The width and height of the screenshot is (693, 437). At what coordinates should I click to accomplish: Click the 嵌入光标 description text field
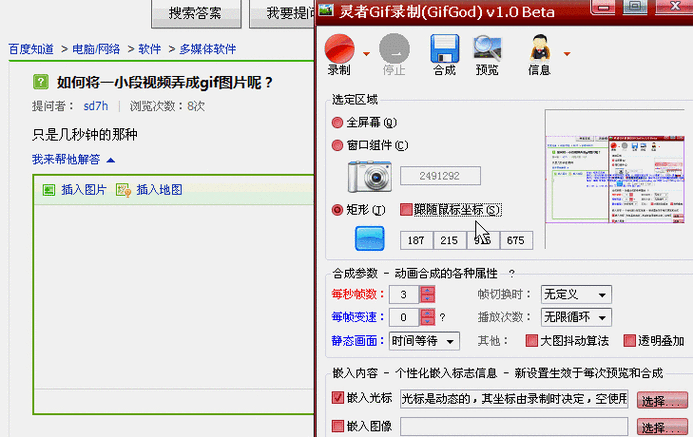[x=514, y=399]
